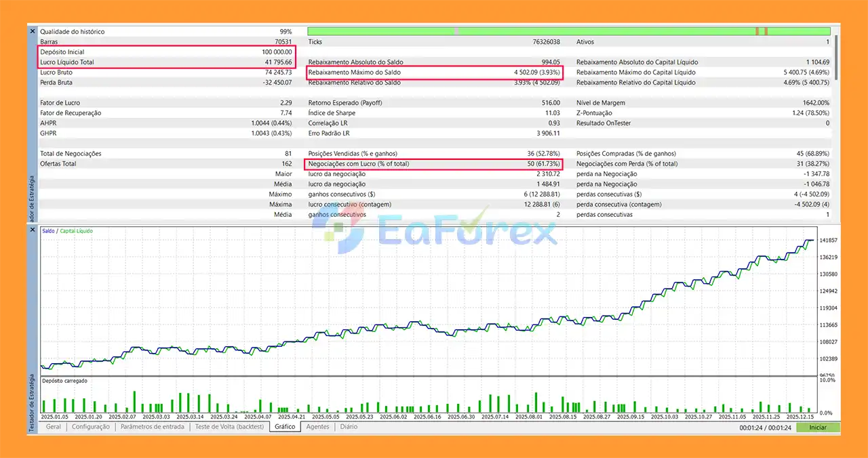Click the Negociações com Lucro row
The width and height of the screenshot is (868, 458).
[434, 164]
